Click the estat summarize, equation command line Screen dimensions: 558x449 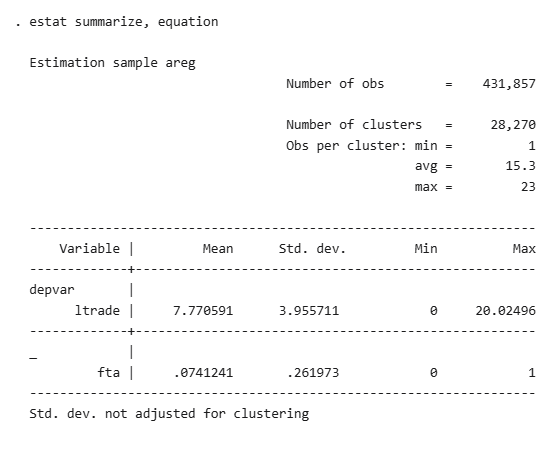[117, 22]
